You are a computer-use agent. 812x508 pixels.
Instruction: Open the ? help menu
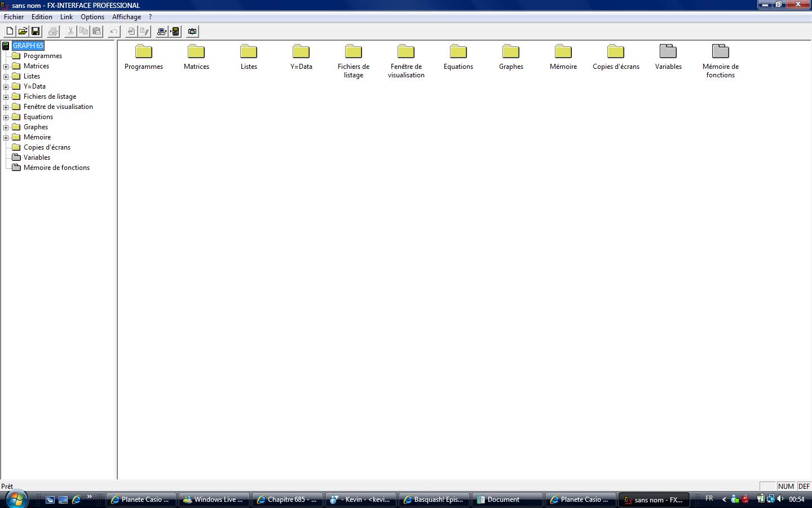click(151, 17)
